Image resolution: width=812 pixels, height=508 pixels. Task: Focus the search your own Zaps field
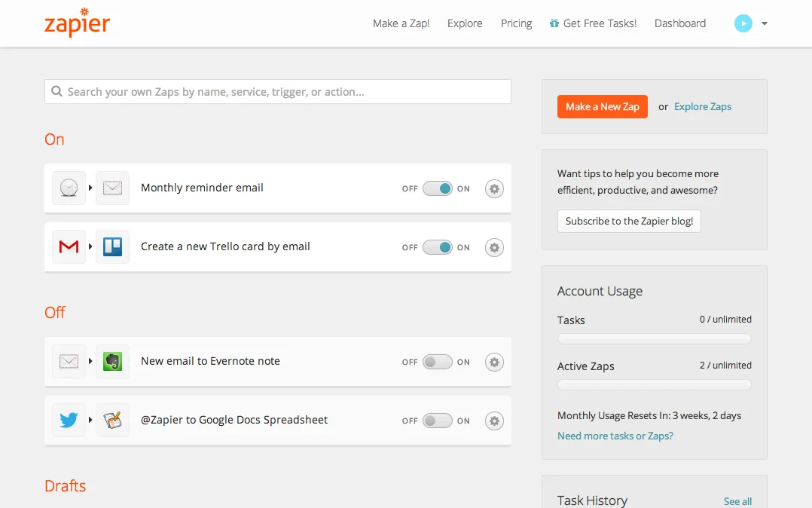pyautogui.click(x=278, y=92)
